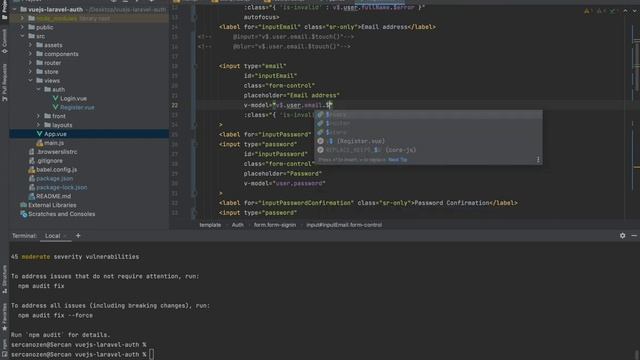640x360 pixels.
Task: Click the editor vertical scrollbar
Action: tap(636, 65)
